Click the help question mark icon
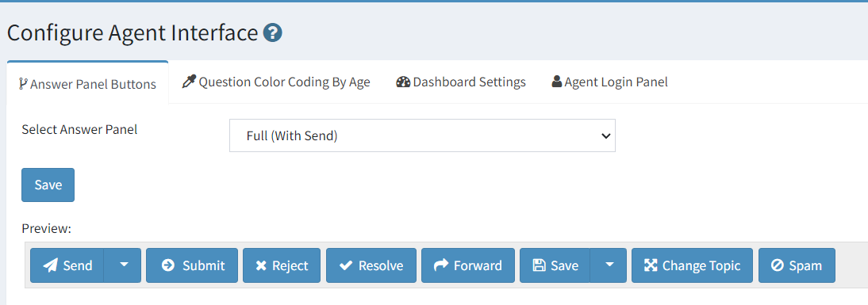The width and height of the screenshot is (868, 305). [x=272, y=33]
